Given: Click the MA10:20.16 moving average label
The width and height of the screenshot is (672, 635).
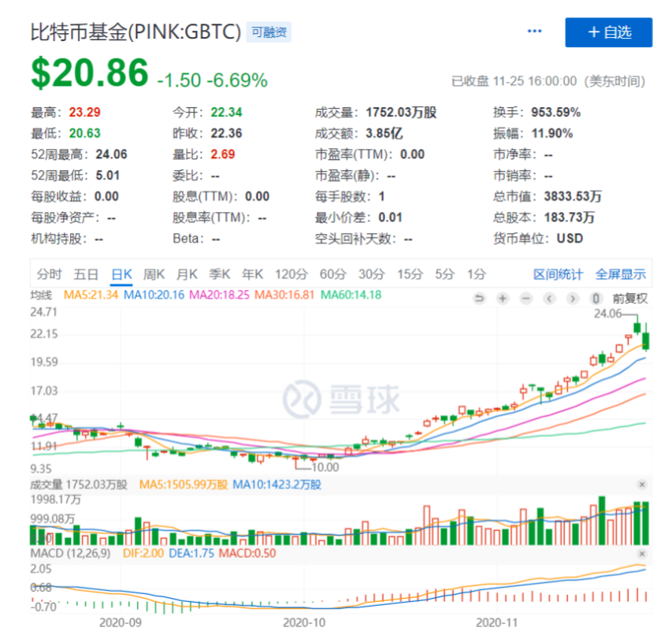Looking at the screenshot, I should coord(154,295).
